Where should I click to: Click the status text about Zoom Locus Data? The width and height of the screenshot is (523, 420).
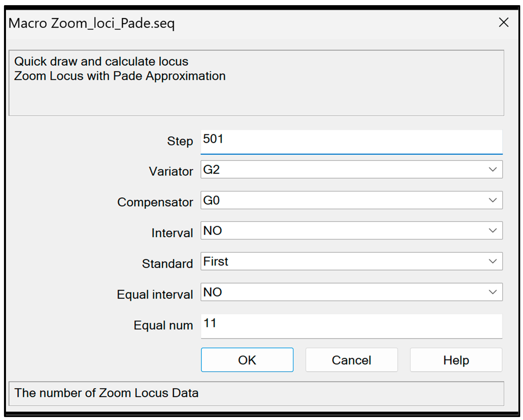pos(106,393)
